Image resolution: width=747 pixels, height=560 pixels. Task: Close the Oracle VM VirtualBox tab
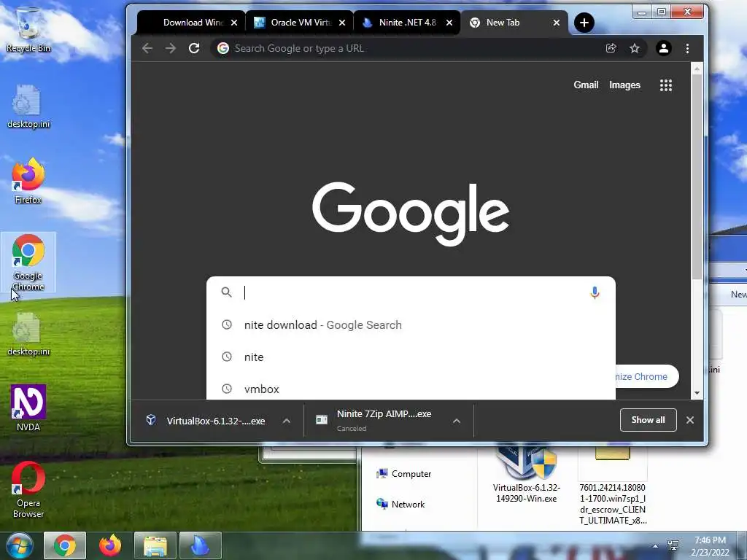tap(342, 23)
